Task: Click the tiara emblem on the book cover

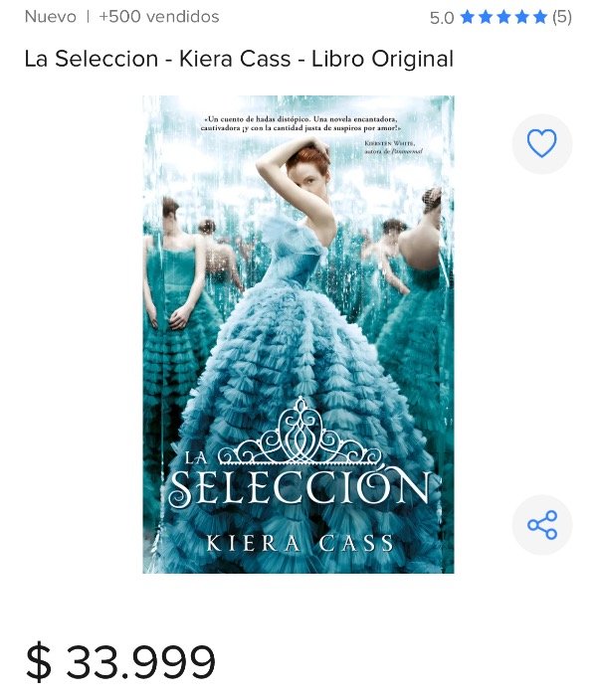Action: [300, 431]
